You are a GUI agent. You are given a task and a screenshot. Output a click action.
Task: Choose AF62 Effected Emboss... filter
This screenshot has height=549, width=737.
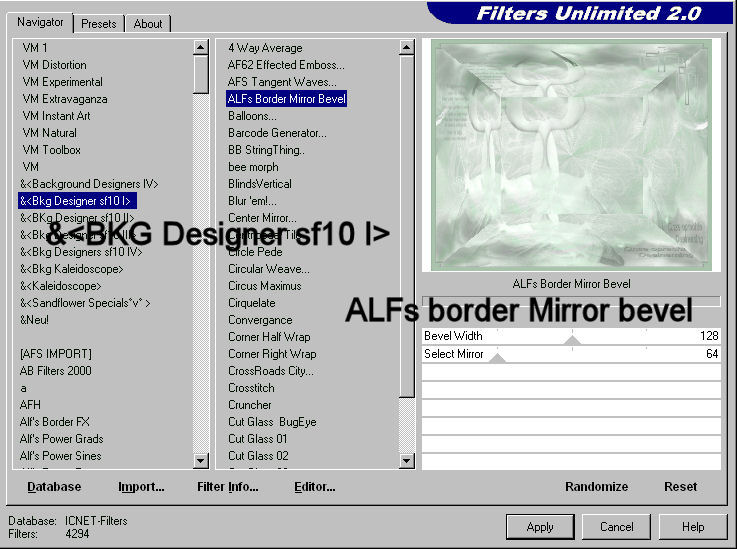tap(286, 65)
